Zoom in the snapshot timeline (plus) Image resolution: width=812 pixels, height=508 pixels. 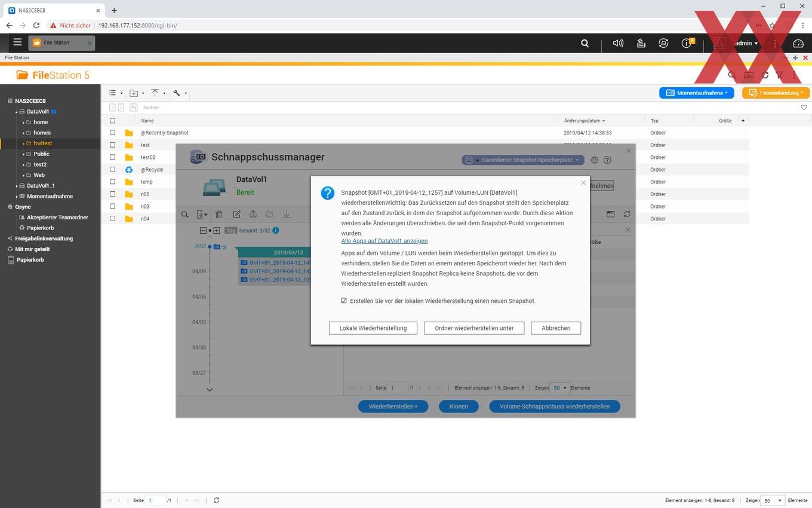point(217,230)
